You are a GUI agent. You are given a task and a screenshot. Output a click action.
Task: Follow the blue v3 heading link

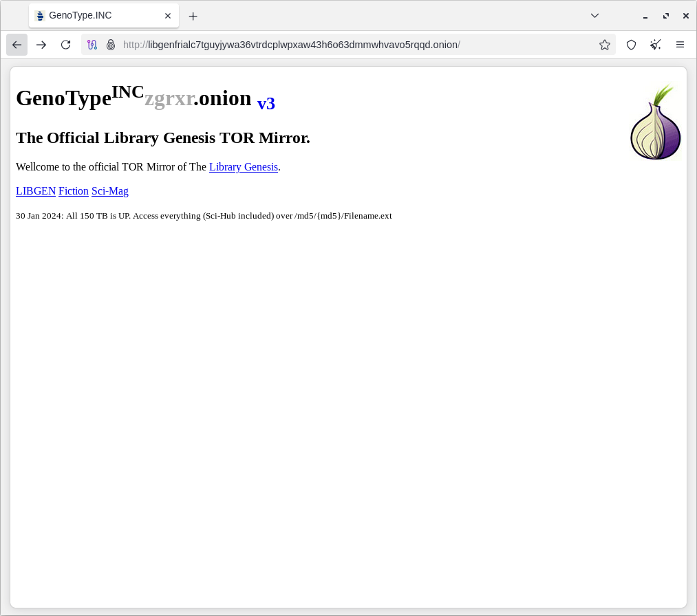pyautogui.click(x=266, y=104)
